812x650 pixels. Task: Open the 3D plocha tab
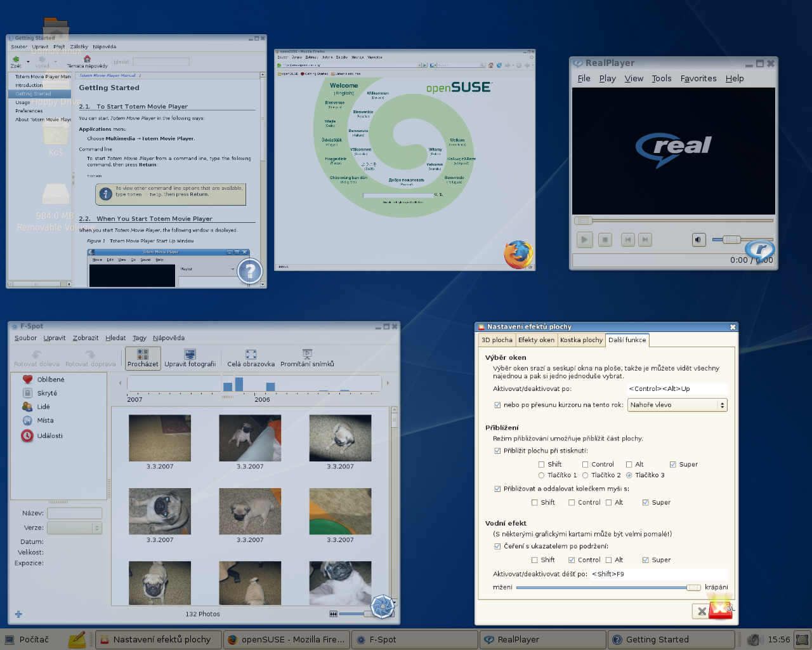tap(497, 340)
